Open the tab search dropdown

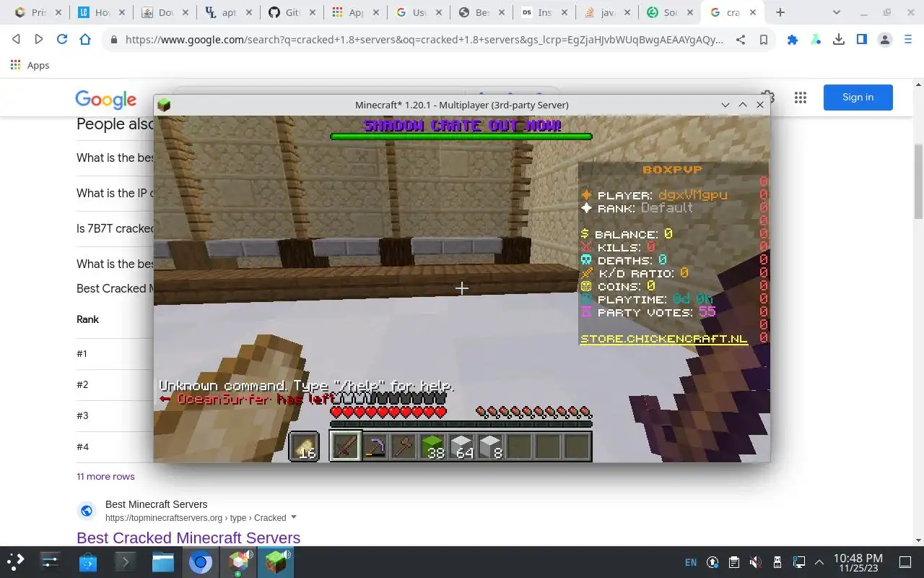[x=837, y=12]
